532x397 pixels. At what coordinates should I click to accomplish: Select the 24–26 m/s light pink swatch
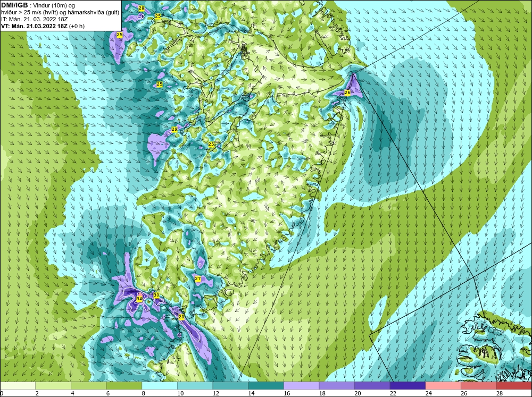tap(443, 385)
